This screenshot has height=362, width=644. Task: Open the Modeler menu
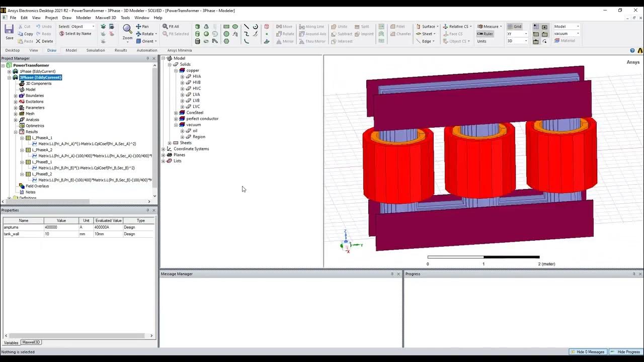point(84,18)
